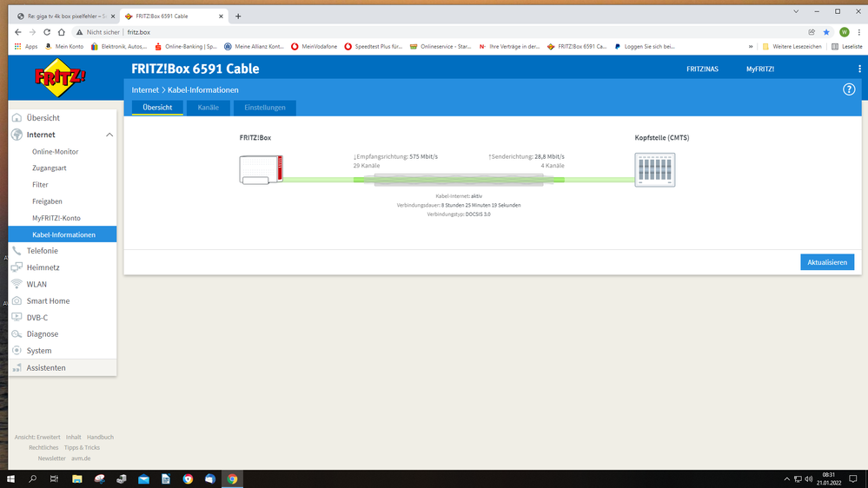Open MyFRITZ! link in header
The width and height of the screenshot is (868, 488).
click(x=759, y=69)
